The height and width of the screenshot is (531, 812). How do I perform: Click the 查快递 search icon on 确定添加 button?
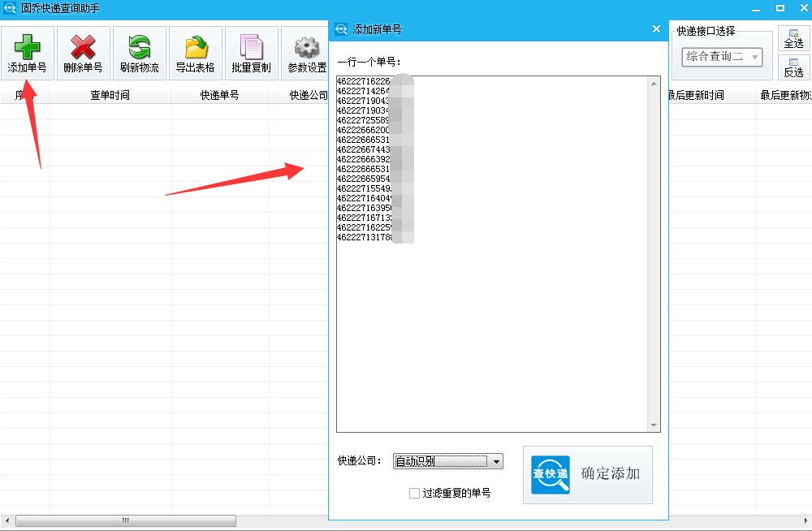[551, 474]
